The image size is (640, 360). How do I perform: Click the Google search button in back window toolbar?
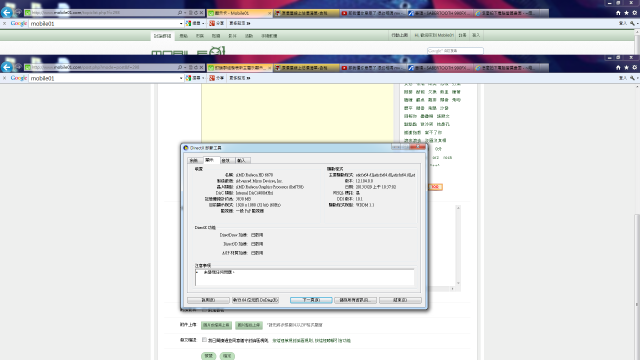[194, 23]
